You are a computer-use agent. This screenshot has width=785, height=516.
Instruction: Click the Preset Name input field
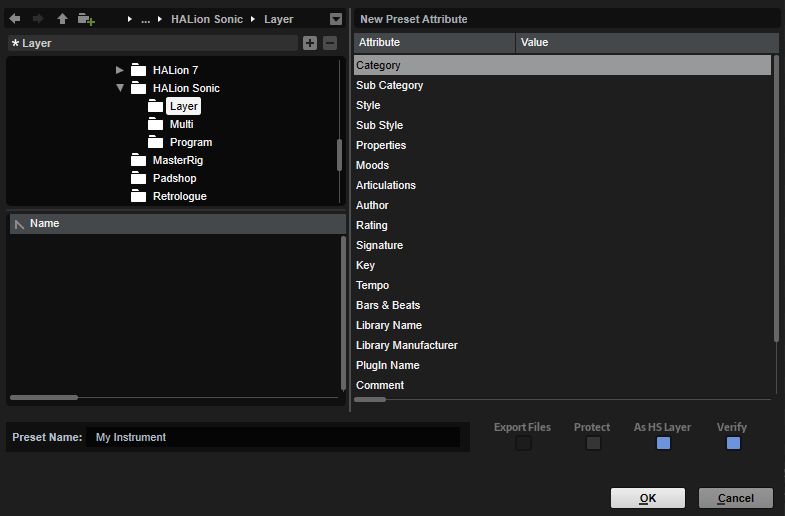pos(273,437)
